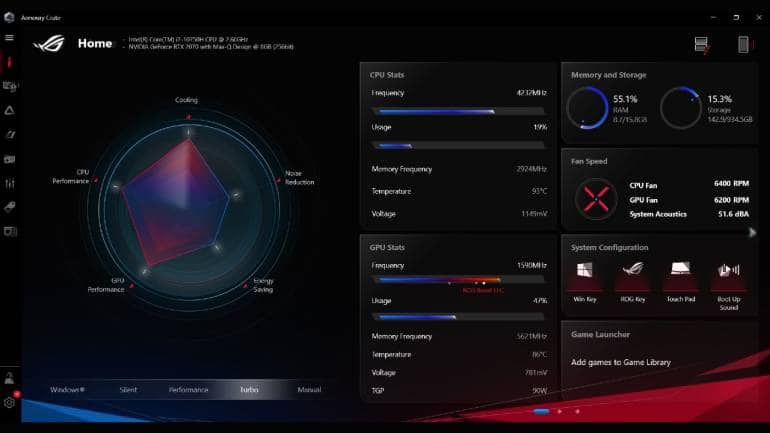Open the price tag deals icon in the sidebar
This screenshot has width=770, height=433.
[x=10, y=207]
